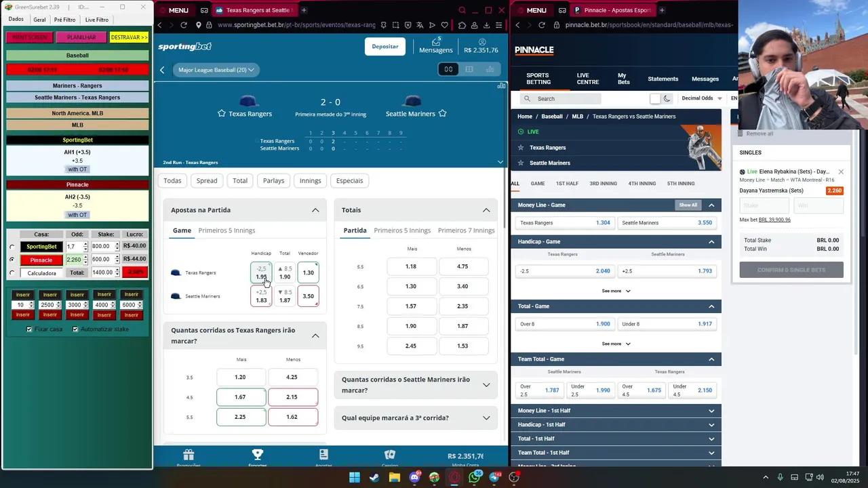Favorite Texas Rangers with the star icon
The width and height of the screenshot is (868, 488).
pyautogui.click(x=221, y=114)
